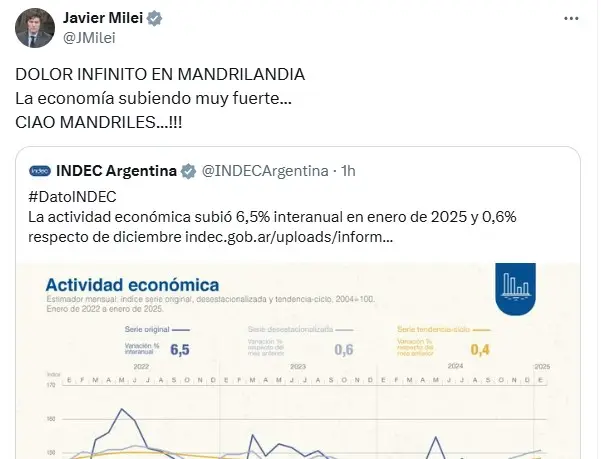Click the verified badge next to Javier Milei
Viewport: 601px width, 459px height.
tap(154, 18)
